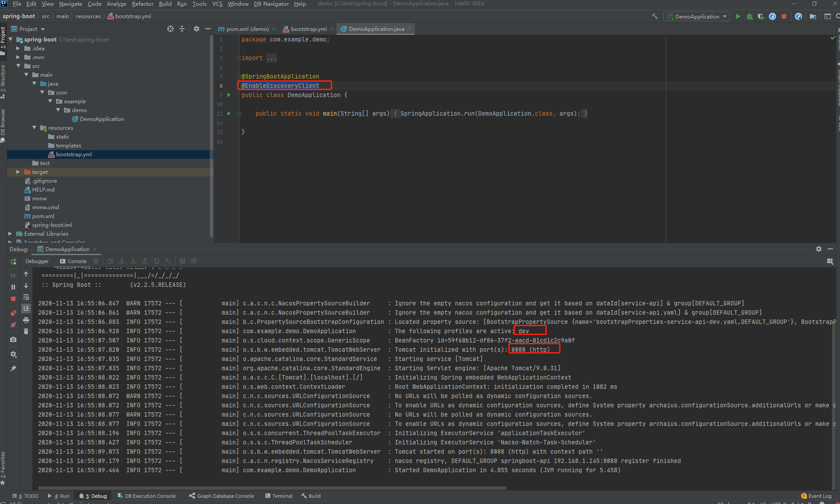Switch to the pom.xml (demo) tab
The image size is (840, 504).
tap(247, 29)
